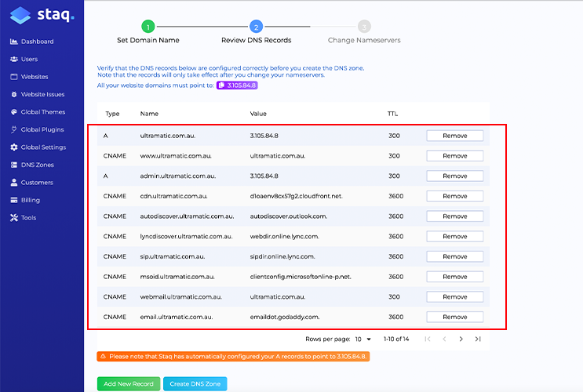583x392 pixels.
Task: Click value webdir.online.lync.com.
Action: 284,236
